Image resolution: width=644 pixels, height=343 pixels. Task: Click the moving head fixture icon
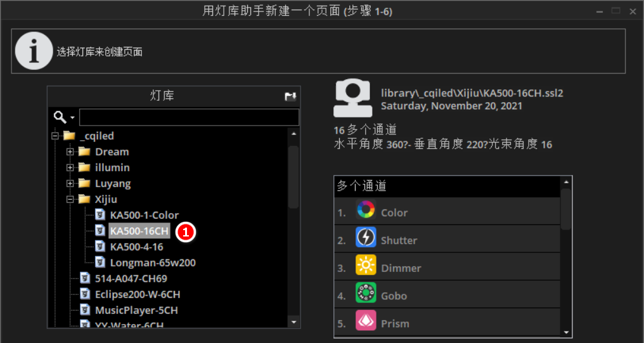[x=353, y=99]
